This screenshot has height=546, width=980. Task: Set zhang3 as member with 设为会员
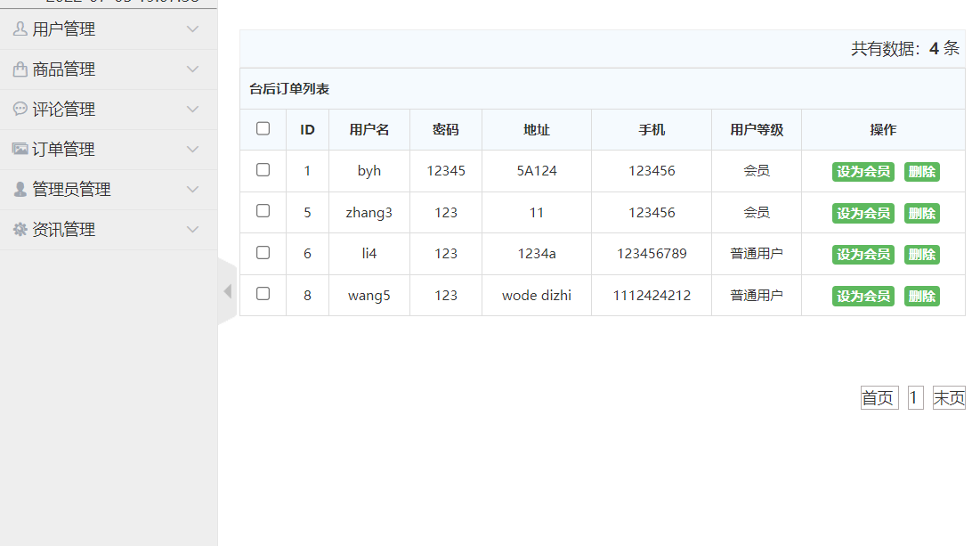863,213
